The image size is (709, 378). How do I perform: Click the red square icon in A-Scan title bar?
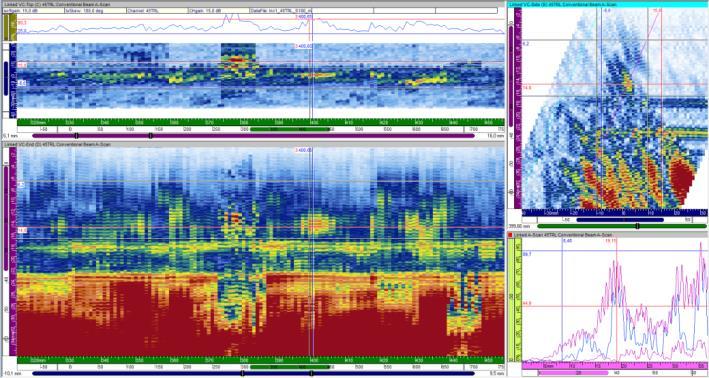(510, 235)
